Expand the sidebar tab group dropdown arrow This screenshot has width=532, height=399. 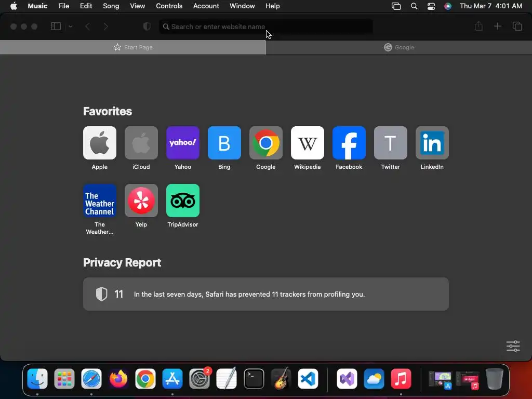(71, 26)
